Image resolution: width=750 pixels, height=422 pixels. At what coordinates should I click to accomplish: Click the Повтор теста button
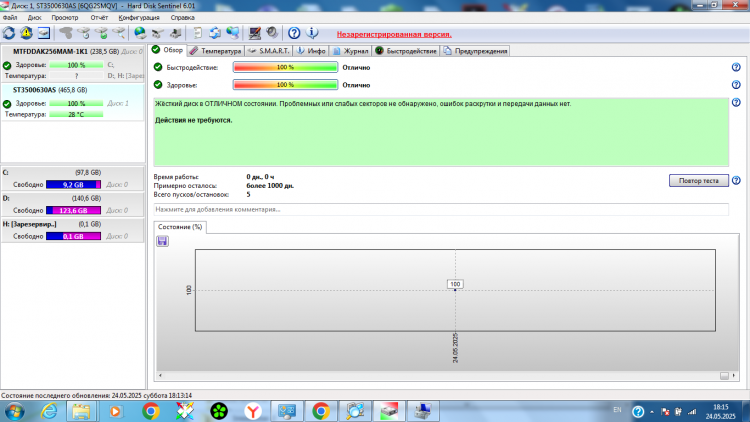[698, 181]
